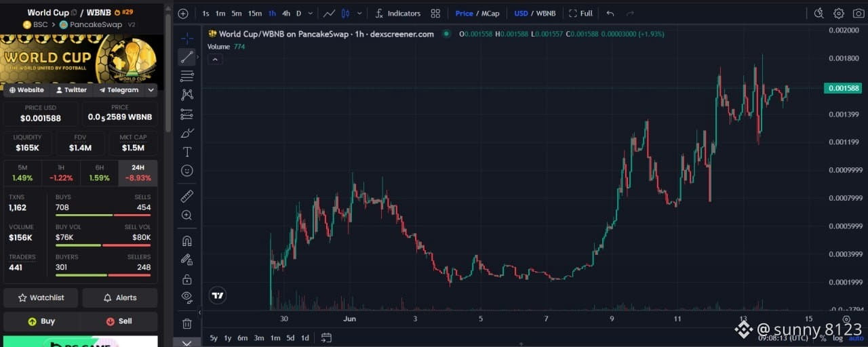Image resolution: width=868 pixels, height=347 pixels.
Task: Show 24H stats tab
Action: click(138, 173)
